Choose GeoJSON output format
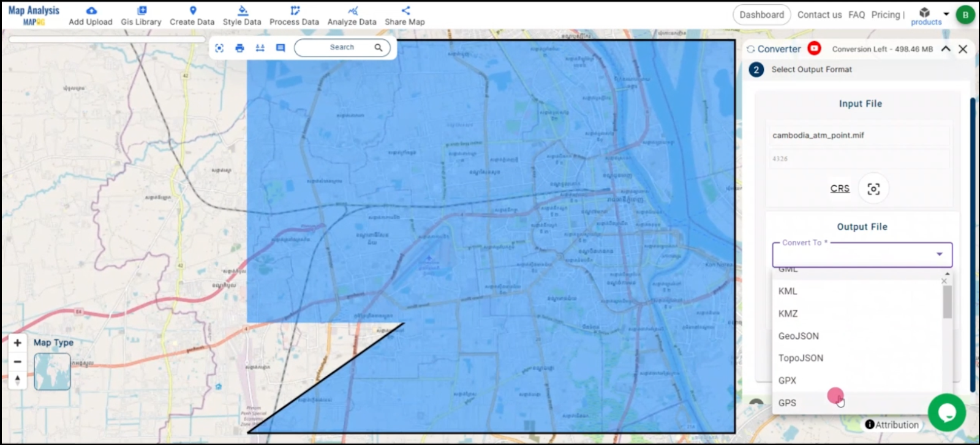Screen dimensions: 980x445 click(x=858, y=336)
